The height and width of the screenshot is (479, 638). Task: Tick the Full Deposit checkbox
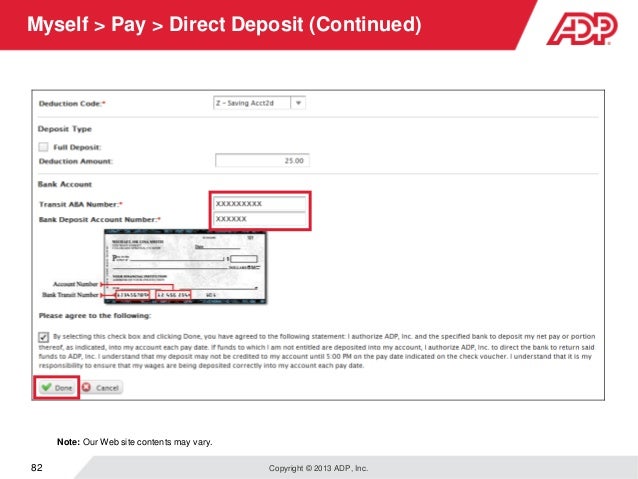(43, 147)
